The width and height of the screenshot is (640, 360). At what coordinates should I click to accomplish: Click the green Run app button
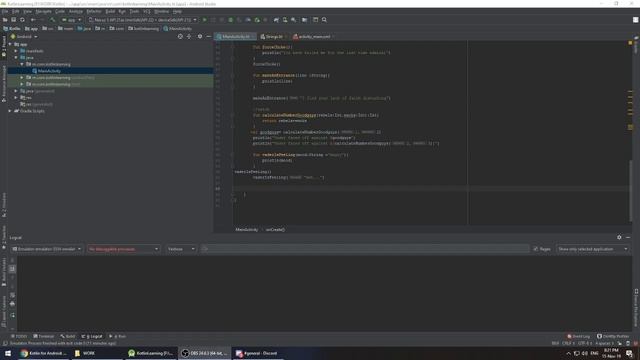[x=204, y=20]
